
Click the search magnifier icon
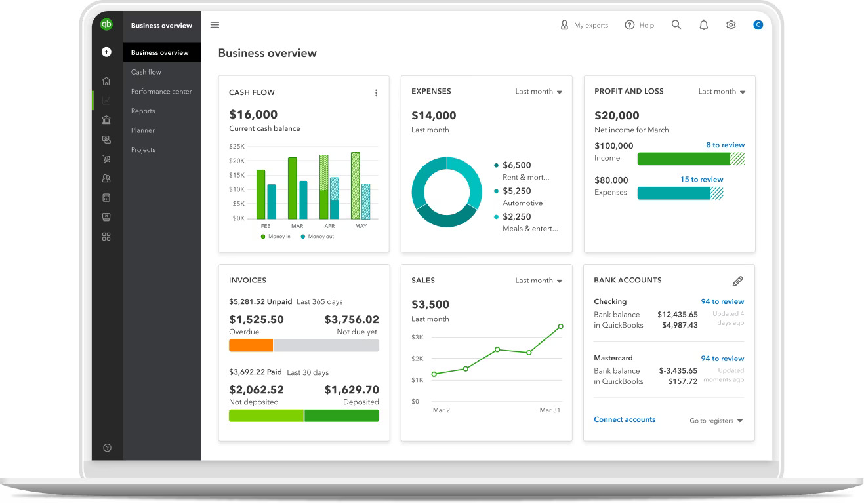(676, 25)
